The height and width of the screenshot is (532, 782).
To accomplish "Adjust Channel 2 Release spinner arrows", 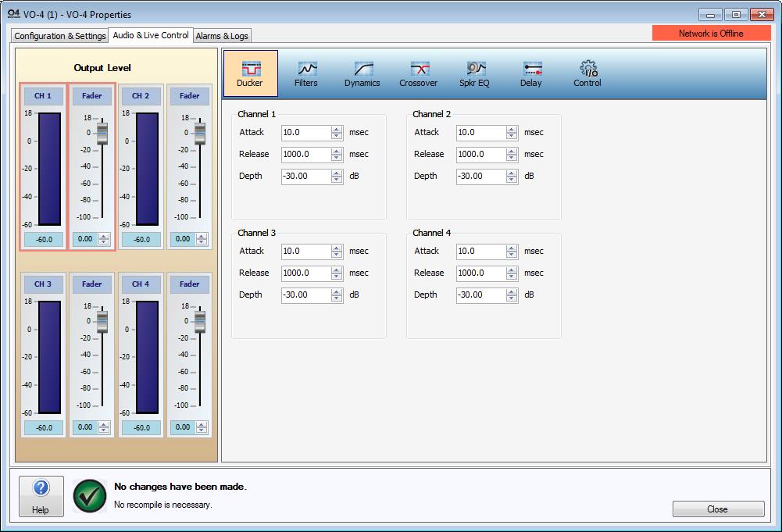I will tap(512, 155).
